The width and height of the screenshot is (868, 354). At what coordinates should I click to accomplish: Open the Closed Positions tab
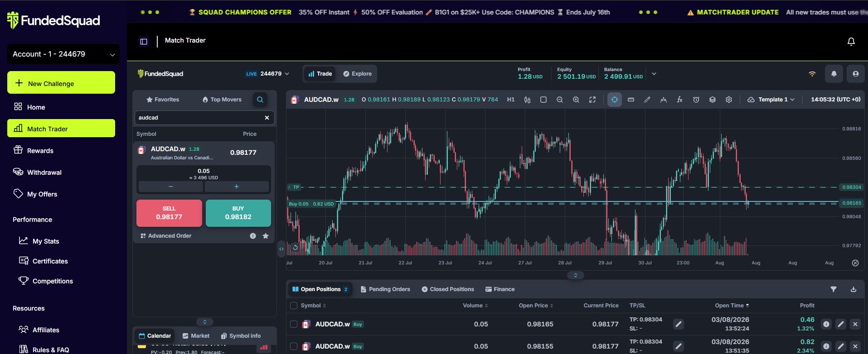click(x=448, y=289)
